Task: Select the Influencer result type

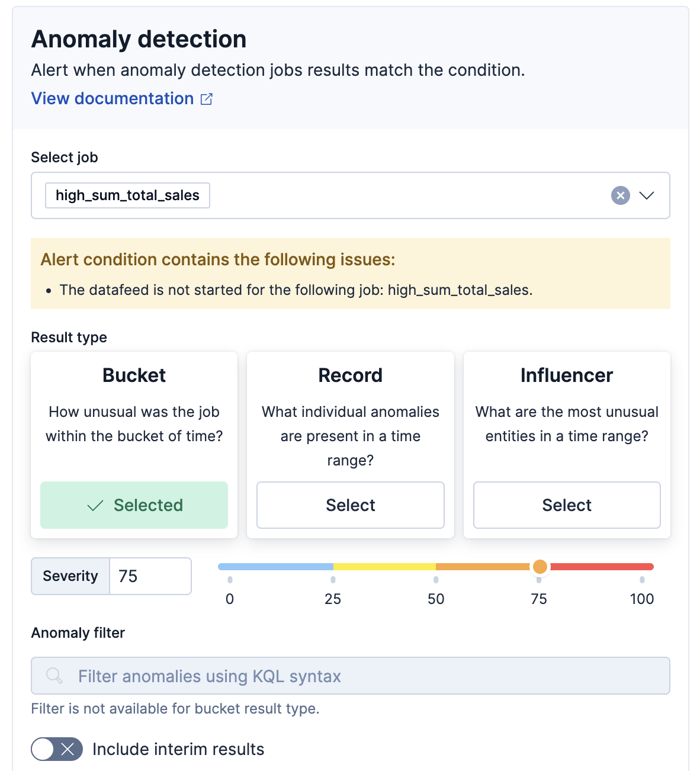Action: 567,505
